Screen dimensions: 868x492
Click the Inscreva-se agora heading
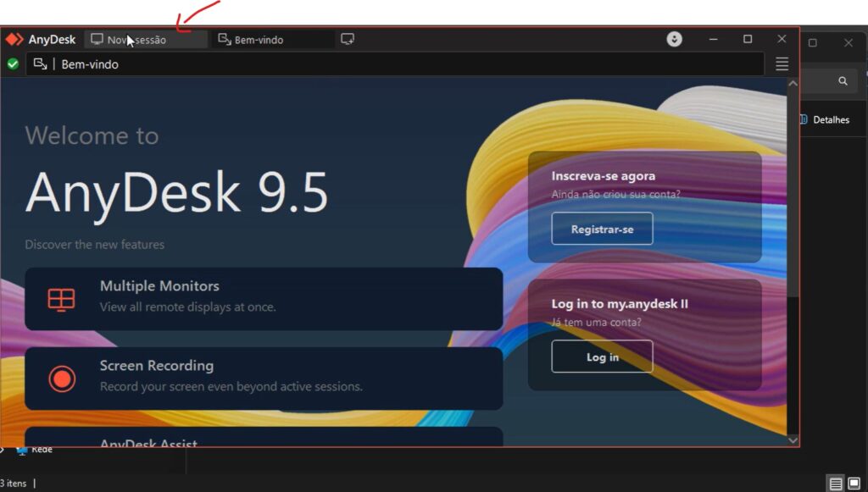pos(604,176)
